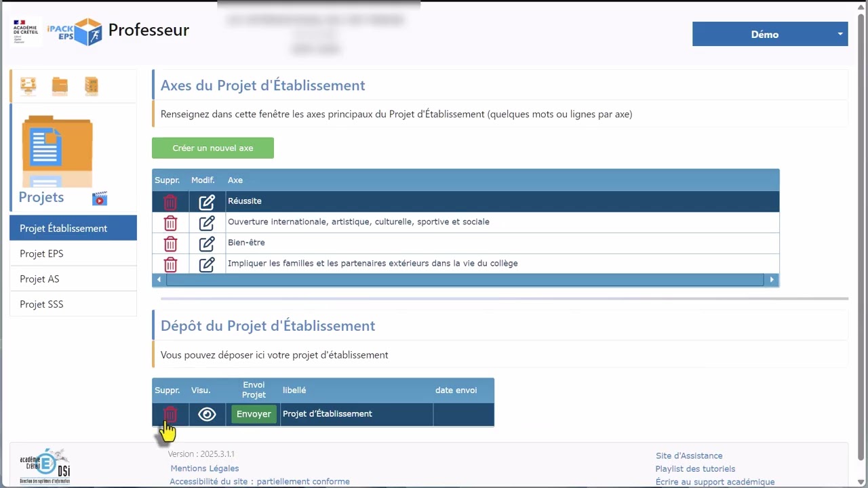Click the date envoi column header

(456, 390)
